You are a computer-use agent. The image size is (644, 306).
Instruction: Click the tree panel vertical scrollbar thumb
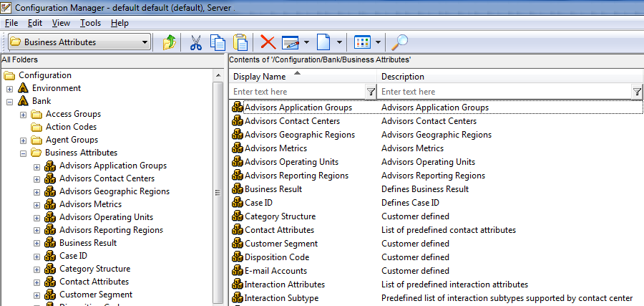[218, 193]
